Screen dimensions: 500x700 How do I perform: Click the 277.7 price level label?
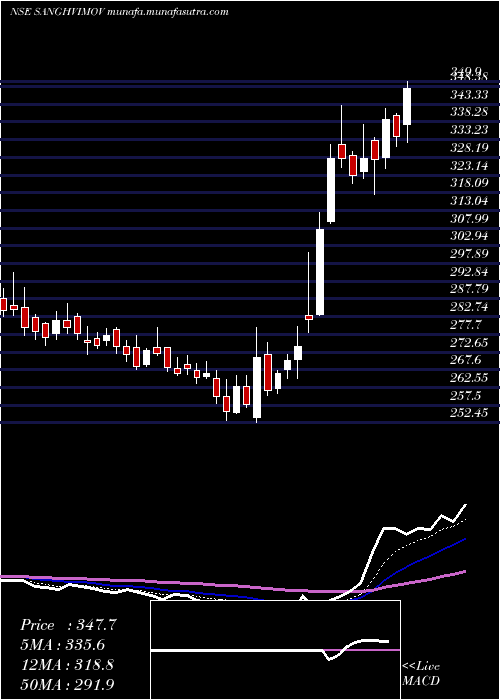pos(466,325)
